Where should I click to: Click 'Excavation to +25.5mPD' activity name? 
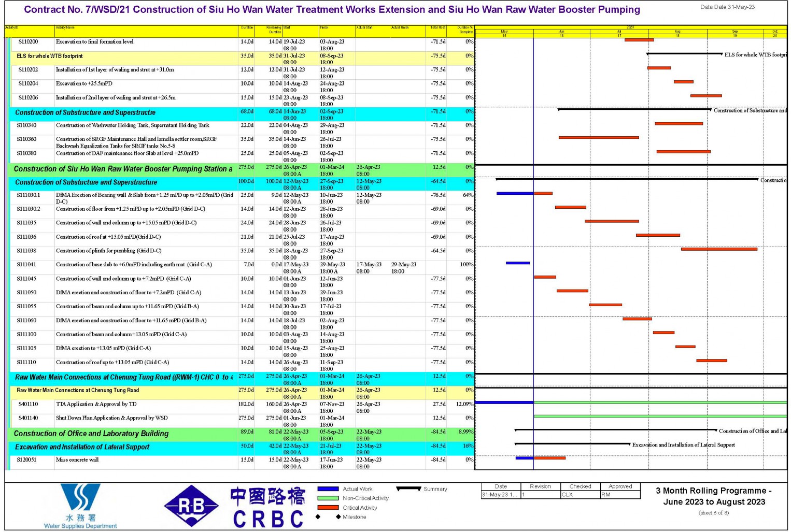click(84, 83)
